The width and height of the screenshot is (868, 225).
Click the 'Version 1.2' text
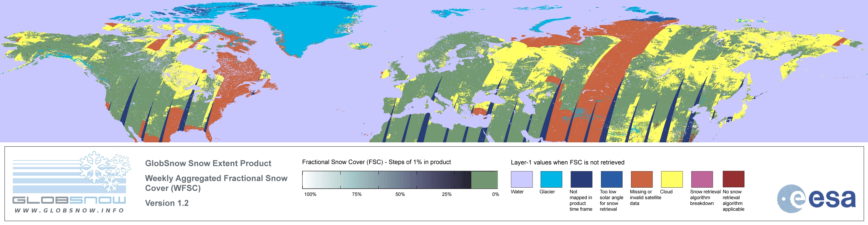click(167, 203)
